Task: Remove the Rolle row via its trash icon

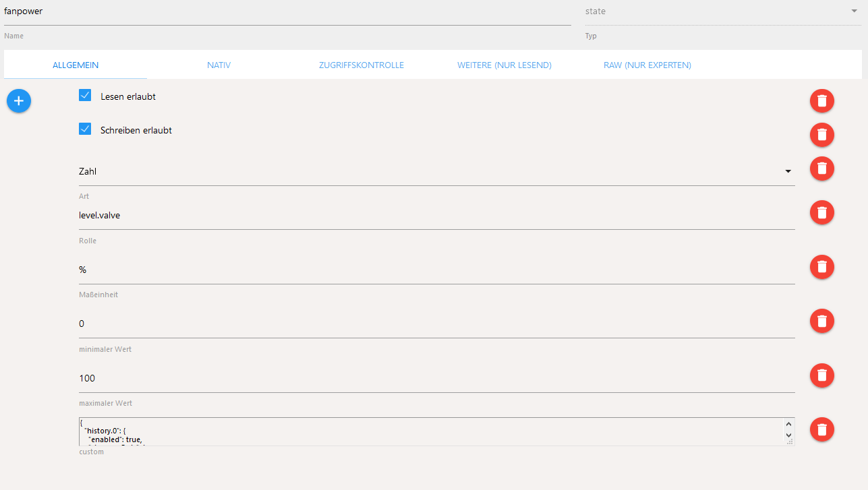Action: point(821,212)
